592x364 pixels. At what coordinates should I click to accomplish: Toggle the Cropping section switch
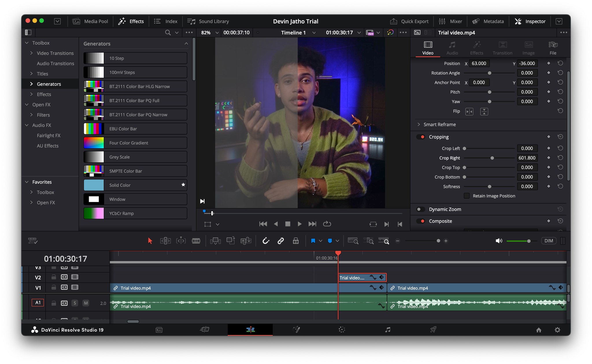pos(421,137)
